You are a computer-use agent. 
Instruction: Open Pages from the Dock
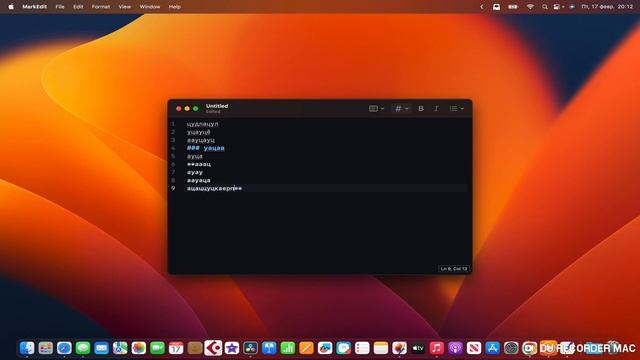pyautogui.click(x=306, y=348)
